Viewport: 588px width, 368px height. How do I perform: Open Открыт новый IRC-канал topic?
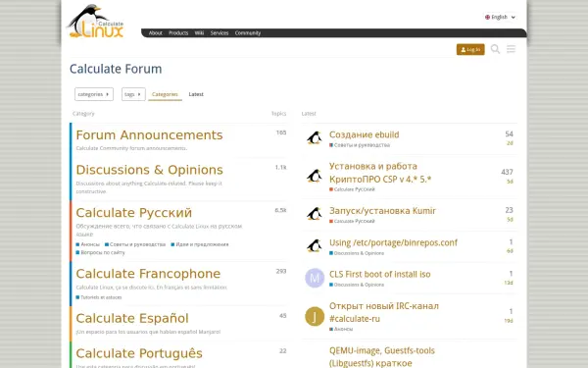[x=384, y=312]
